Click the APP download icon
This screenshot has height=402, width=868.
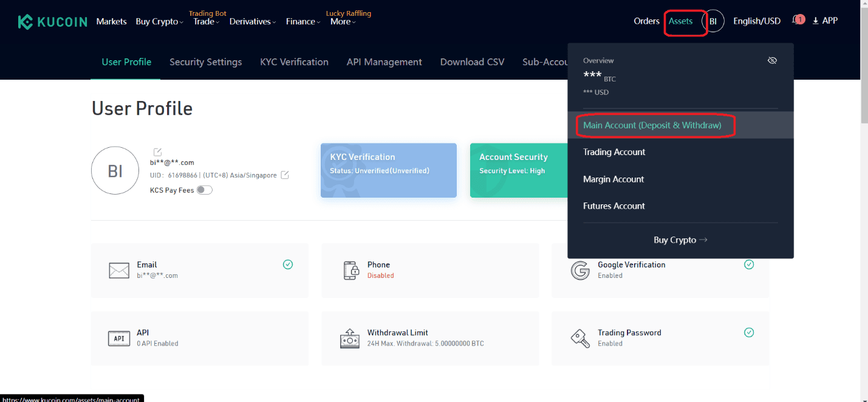tap(815, 21)
